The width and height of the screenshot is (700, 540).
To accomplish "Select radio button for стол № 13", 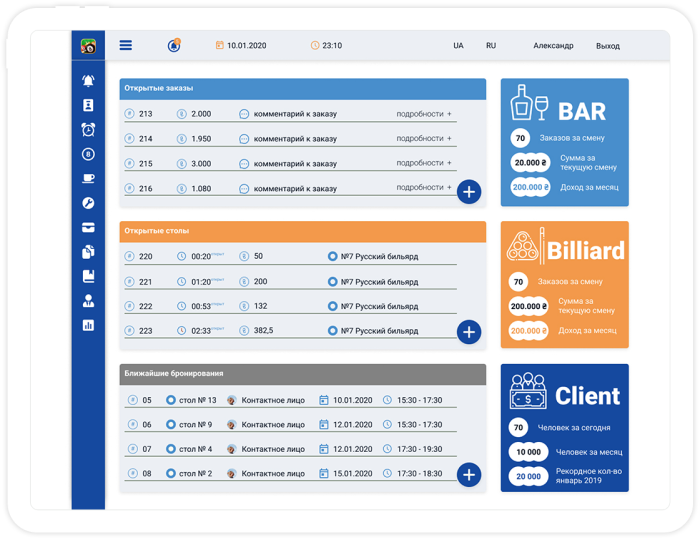I will click(x=171, y=400).
